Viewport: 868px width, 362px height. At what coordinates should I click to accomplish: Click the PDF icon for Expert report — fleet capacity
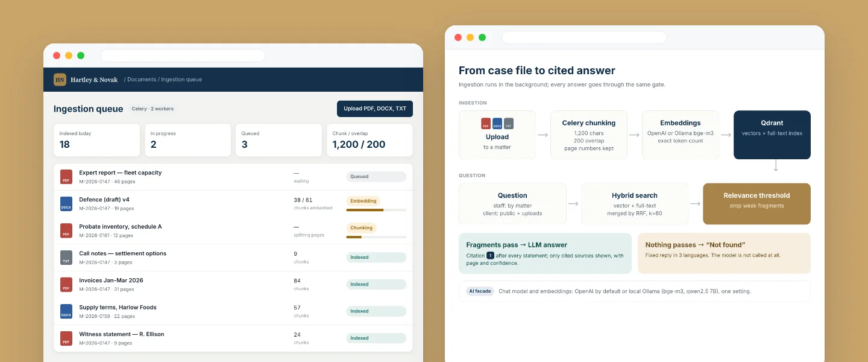(66, 177)
